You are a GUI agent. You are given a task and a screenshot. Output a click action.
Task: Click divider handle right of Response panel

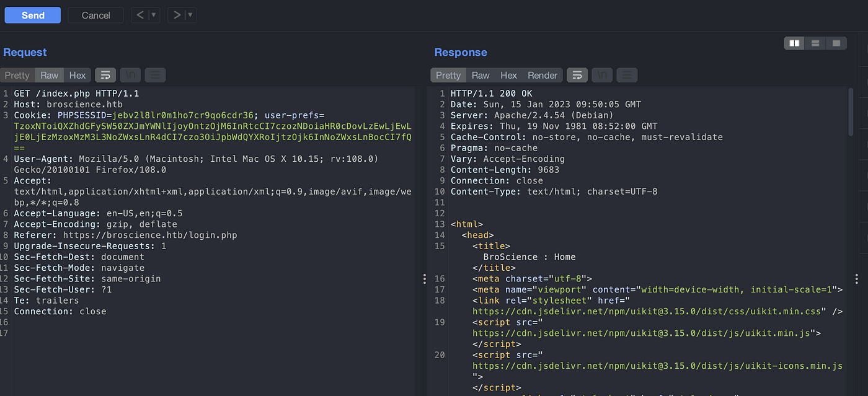coord(856,279)
